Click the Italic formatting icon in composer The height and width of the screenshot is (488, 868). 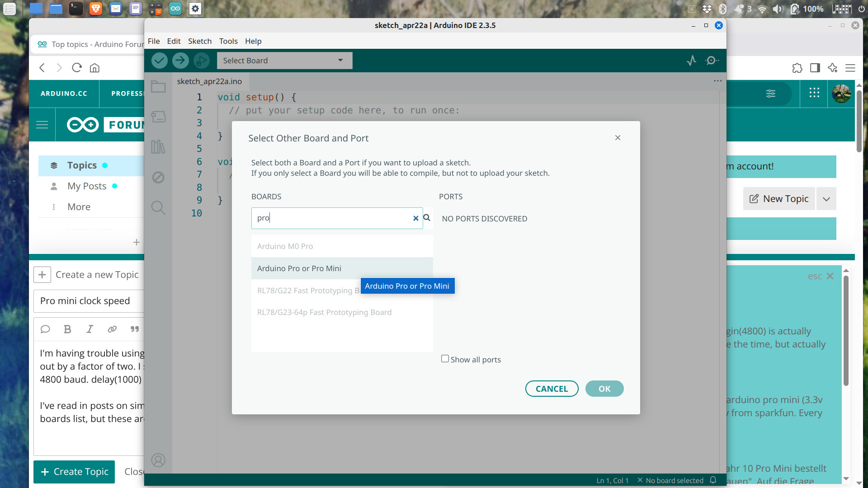90,329
